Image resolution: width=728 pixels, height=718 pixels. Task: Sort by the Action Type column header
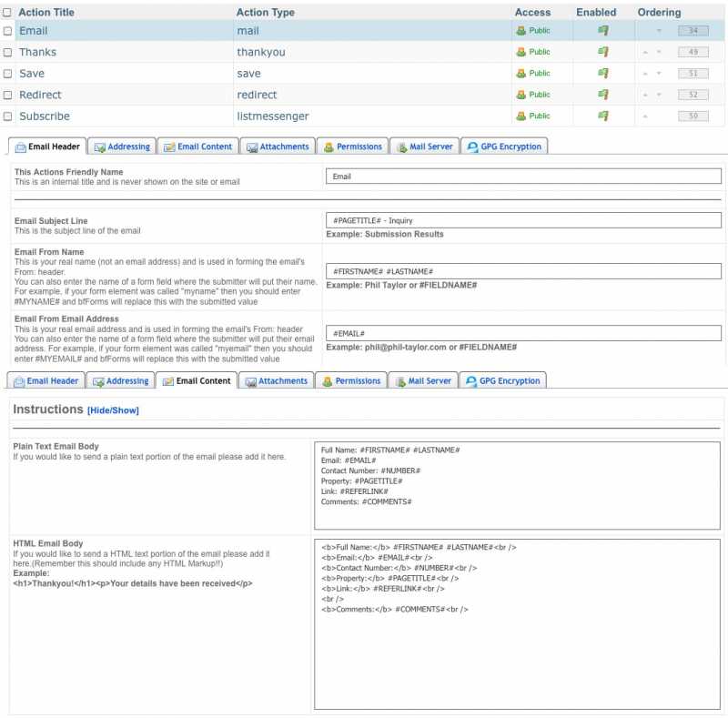[266, 13]
